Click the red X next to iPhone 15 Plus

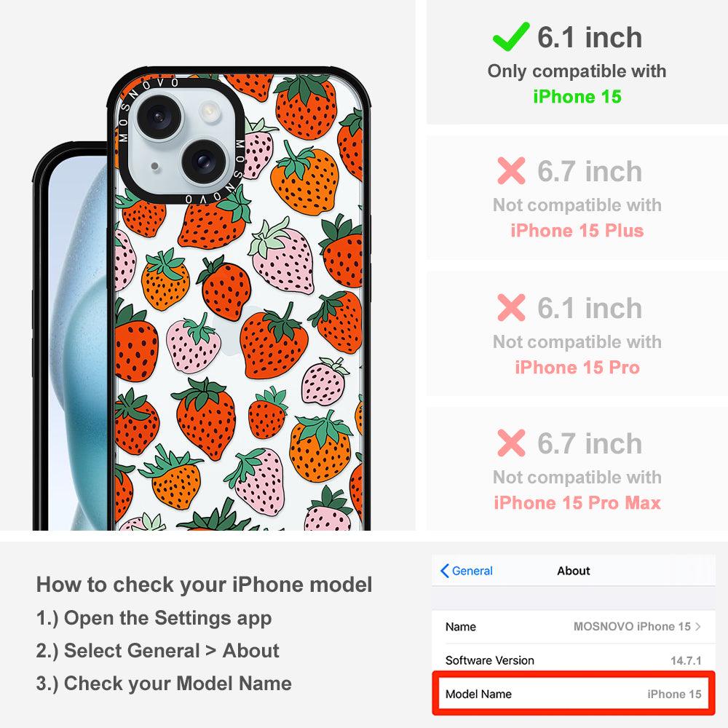[x=511, y=170]
